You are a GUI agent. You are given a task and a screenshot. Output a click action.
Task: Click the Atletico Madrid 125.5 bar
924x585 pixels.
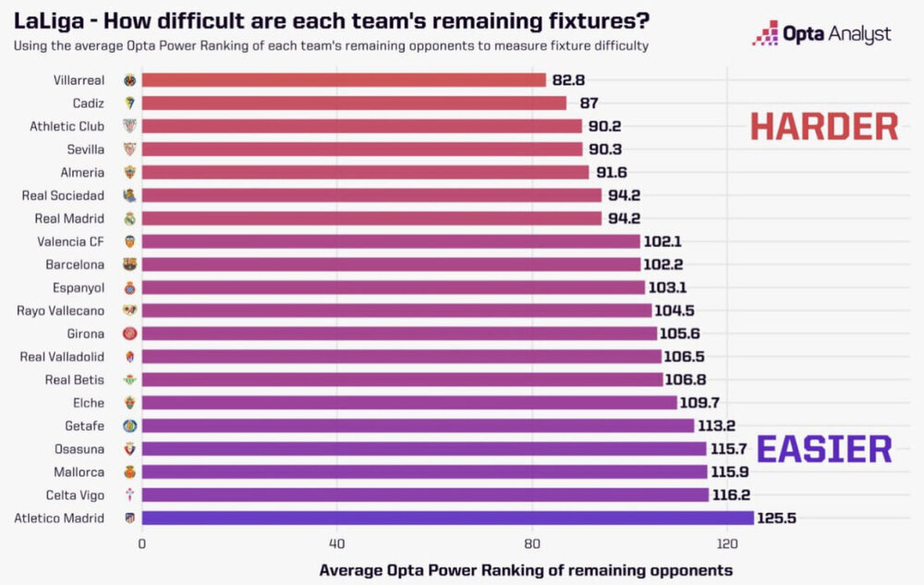pos(447,518)
